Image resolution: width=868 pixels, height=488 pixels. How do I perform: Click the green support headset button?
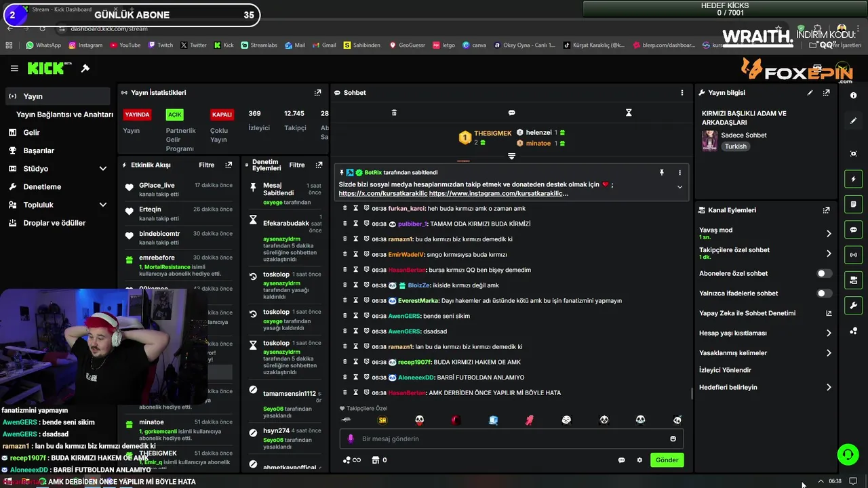(x=847, y=454)
